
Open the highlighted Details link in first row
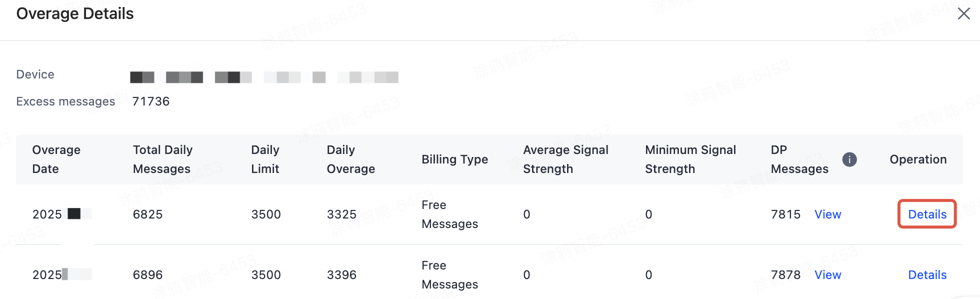(x=927, y=214)
